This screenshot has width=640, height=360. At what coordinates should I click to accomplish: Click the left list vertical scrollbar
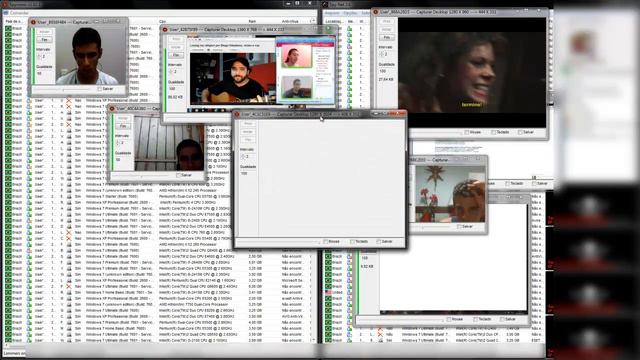313,180
